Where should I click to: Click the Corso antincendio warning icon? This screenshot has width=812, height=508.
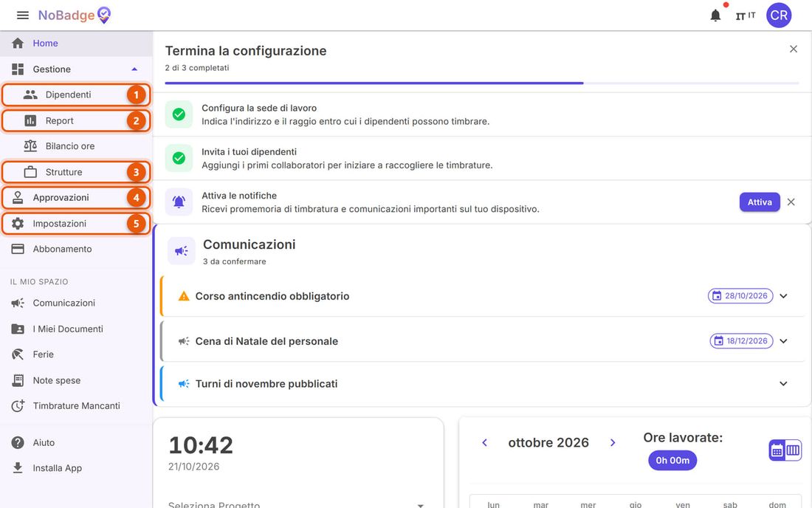point(184,296)
